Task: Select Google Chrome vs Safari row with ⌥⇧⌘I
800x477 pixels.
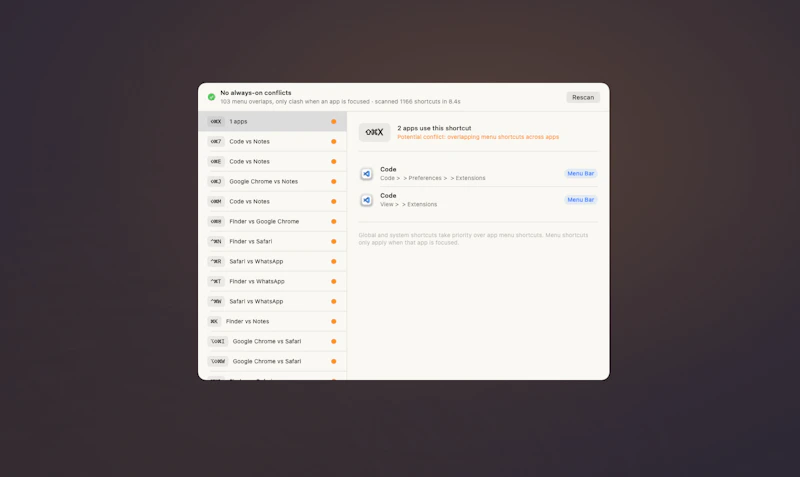Action: click(x=272, y=341)
